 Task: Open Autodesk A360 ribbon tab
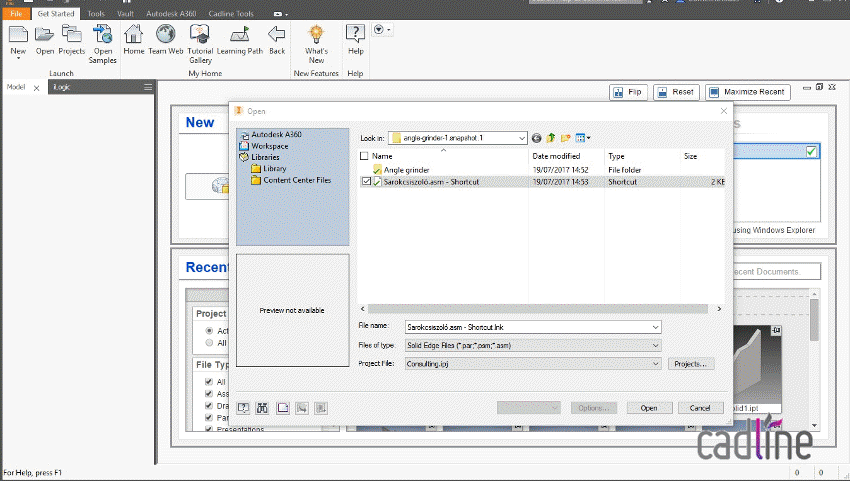[x=171, y=14]
